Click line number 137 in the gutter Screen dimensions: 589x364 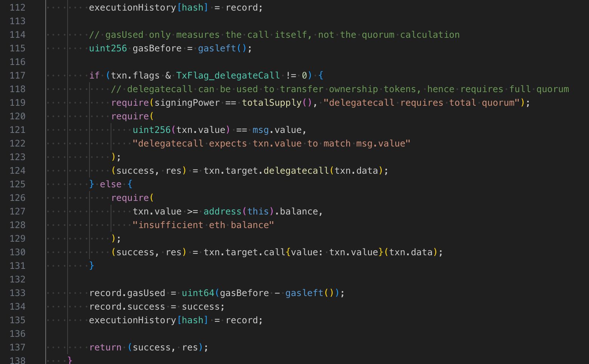(17, 347)
